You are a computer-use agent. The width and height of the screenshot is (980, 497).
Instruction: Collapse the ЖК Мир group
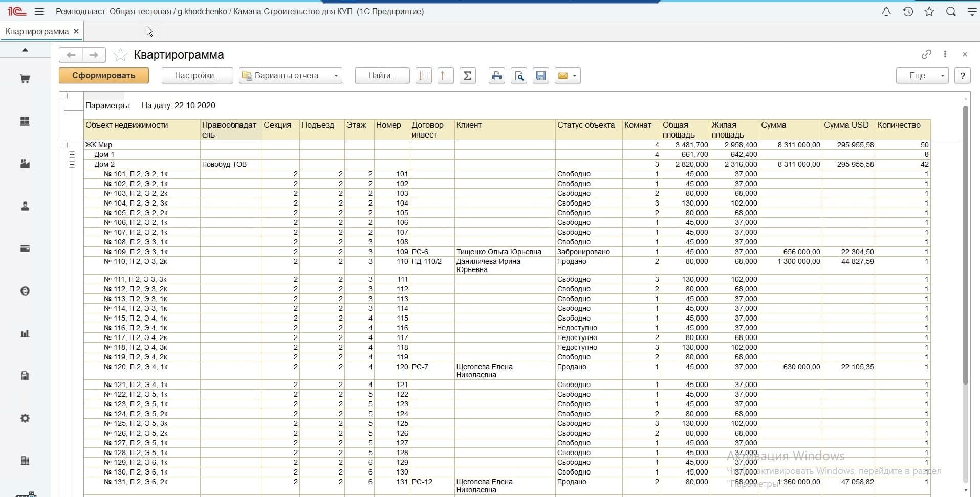click(x=64, y=145)
